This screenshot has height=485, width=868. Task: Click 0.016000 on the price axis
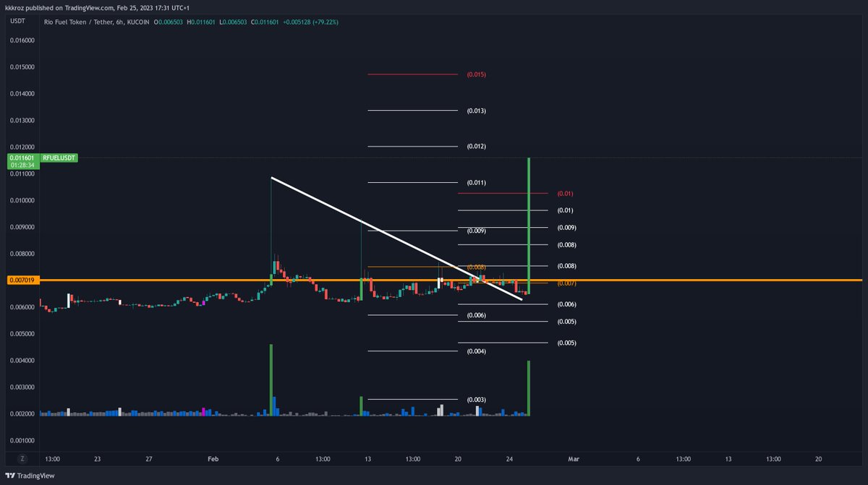coord(22,40)
